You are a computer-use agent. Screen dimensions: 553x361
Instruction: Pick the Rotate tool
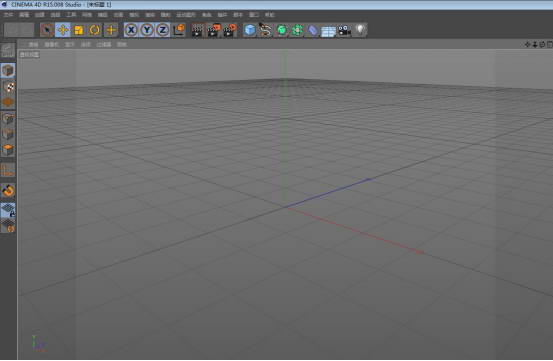[95, 30]
